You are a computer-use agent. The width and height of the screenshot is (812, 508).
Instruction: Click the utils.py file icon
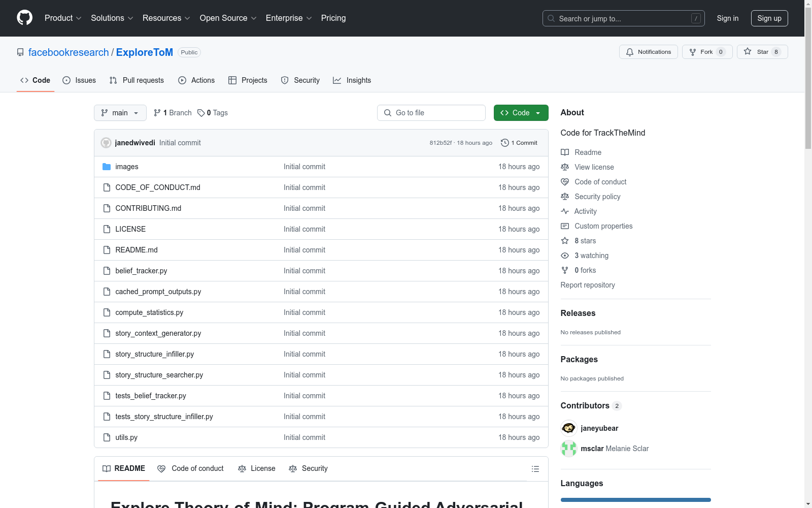pyautogui.click(x=107, y=437)
